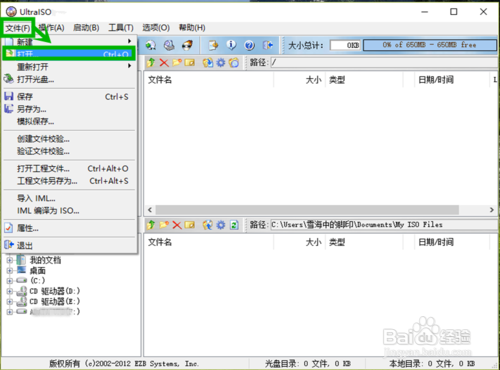The width and height of the screenshot is (500, 370).
Task: Create new folder in the image pane
Action: pos(177,62)
